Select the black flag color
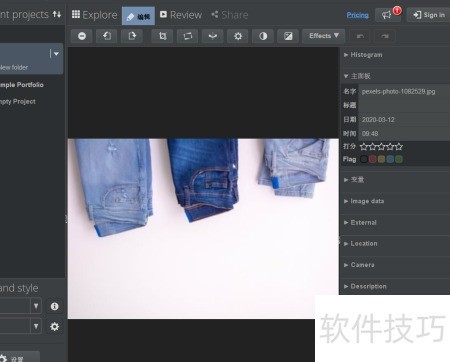The height and width of the screenshot is (362, 450). 364,159
